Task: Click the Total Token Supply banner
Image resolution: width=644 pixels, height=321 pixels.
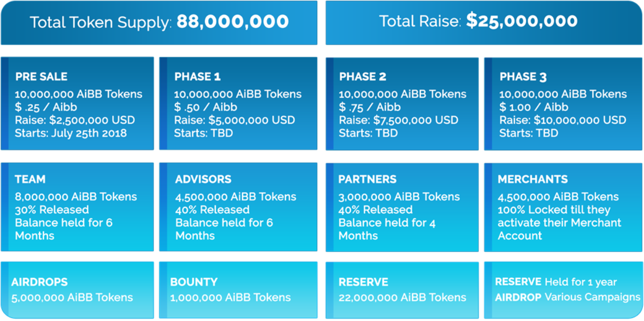Action: click(x=159, y=22)
